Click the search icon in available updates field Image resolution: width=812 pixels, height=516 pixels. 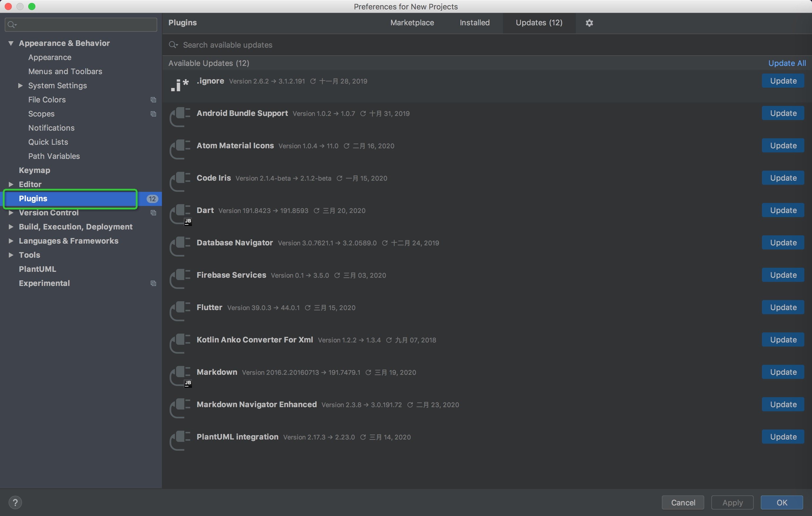[173, 45]
